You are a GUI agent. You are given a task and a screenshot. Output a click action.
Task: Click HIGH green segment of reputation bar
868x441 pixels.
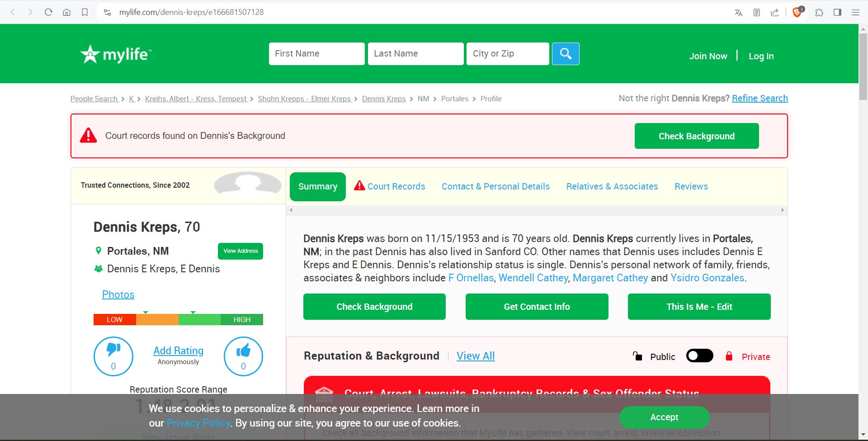(242, 319)
